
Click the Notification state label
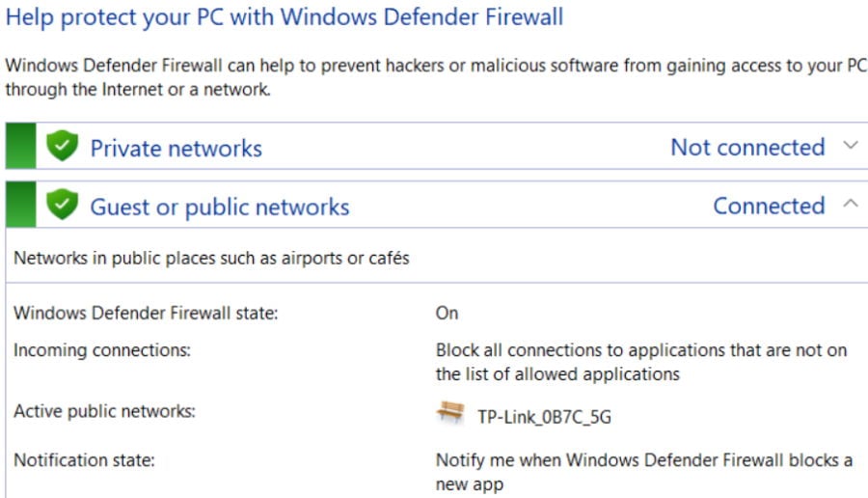click(84, 459)
